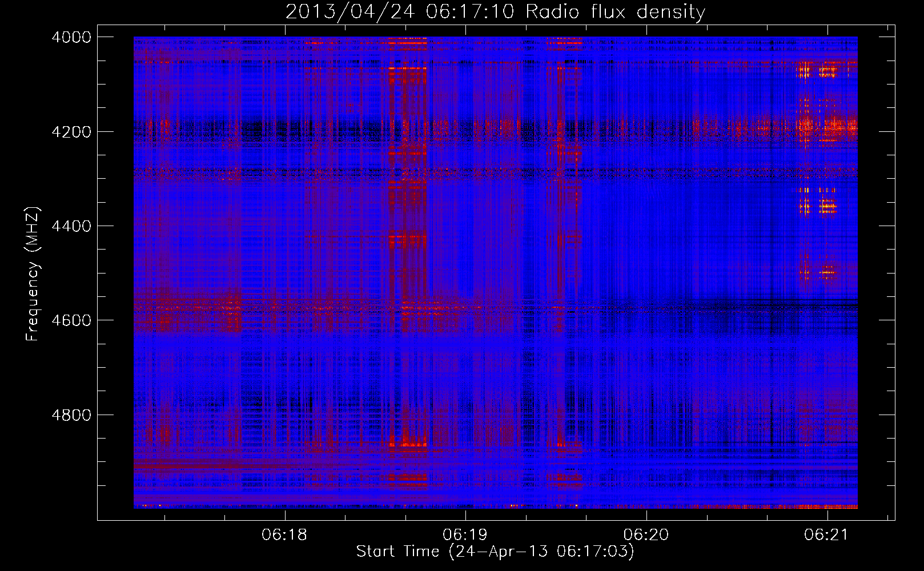Click the 4600 frequency tick label
Screen dimensions: 924x571
coord(71,320)
